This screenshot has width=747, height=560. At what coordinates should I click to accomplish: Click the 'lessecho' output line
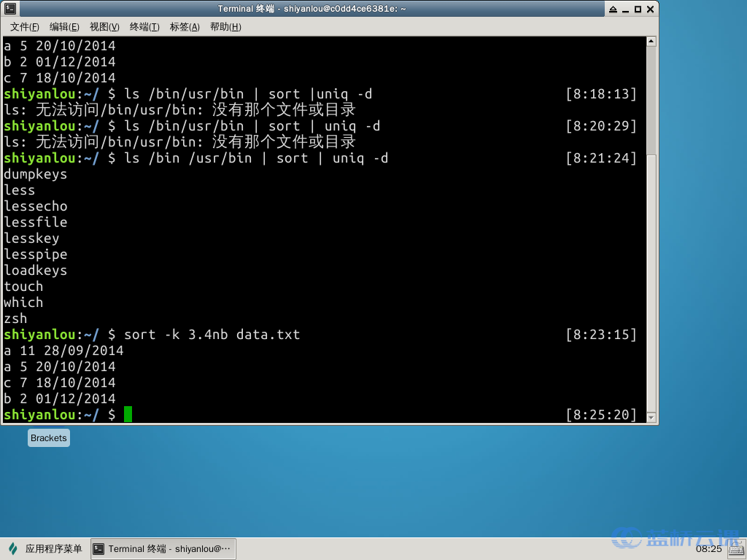click(x=35, y=206)
